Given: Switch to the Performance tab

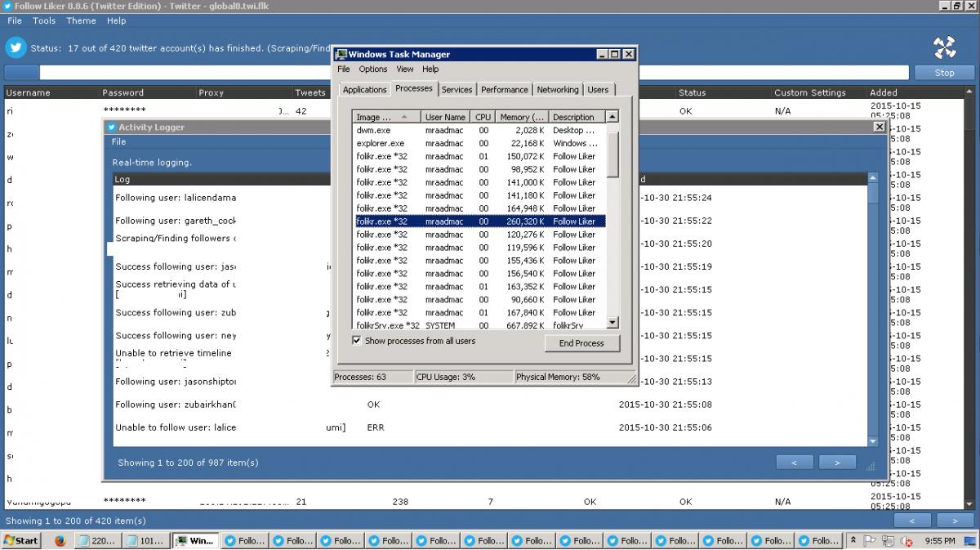Looking at the screenshot, I should (x=505, y=90).
